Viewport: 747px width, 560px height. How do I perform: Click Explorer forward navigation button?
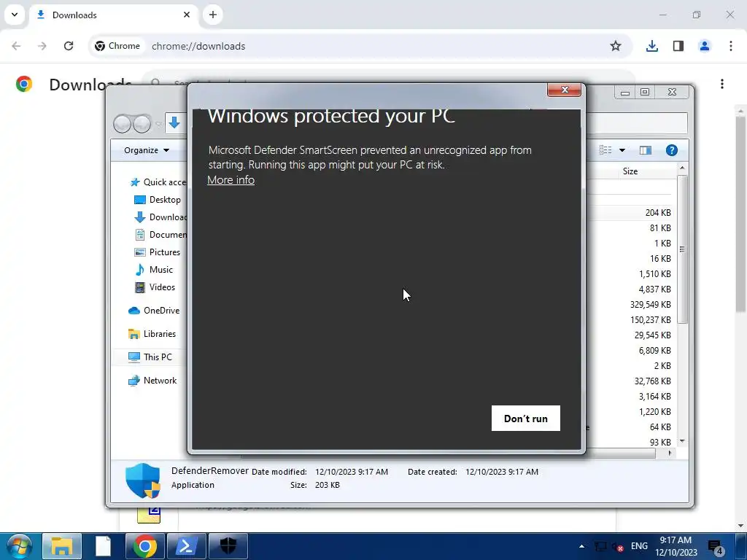coord(142,124)
